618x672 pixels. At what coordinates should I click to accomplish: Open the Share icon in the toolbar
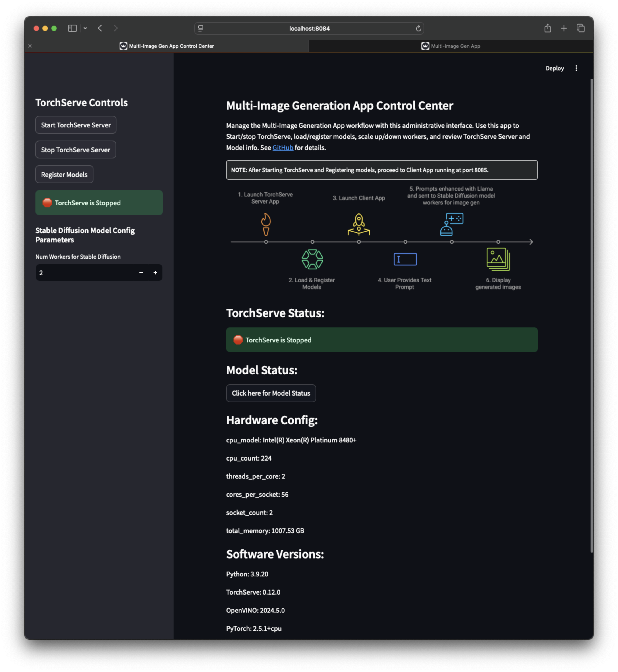click(x=547, y=28)
